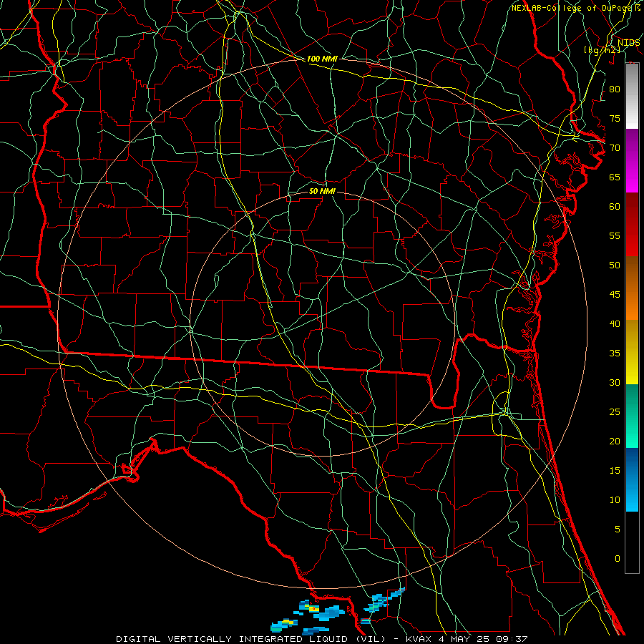The width and height of the screenshot is (644, 644).
Task: Click the orange-brown segment of the color bar
Action: click(632, 288)
